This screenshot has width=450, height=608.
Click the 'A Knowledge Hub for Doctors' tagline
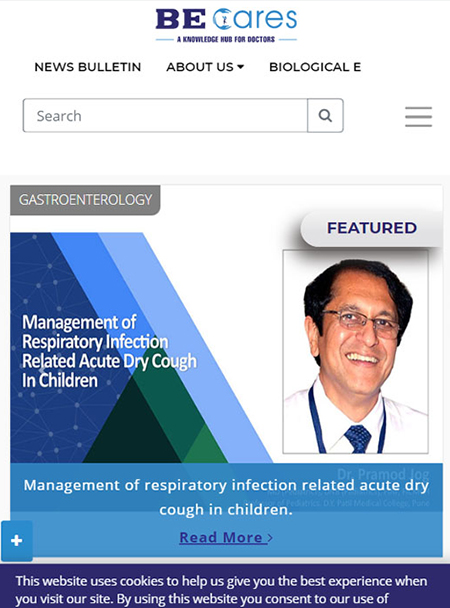tap(226, 39)
